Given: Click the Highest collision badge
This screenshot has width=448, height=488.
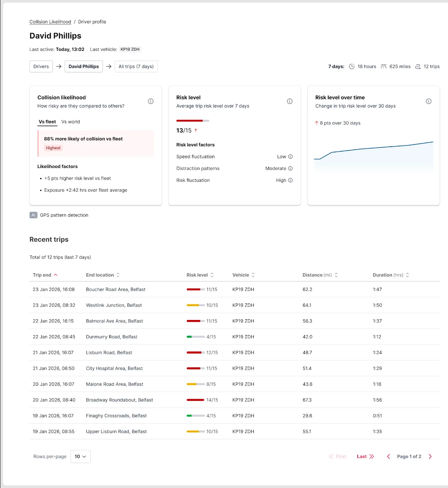Looking at the screenshot, I should click(x=53, y=148).
